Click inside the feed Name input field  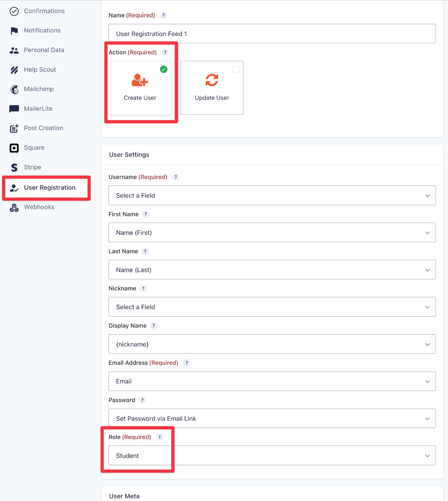(272, 33)
